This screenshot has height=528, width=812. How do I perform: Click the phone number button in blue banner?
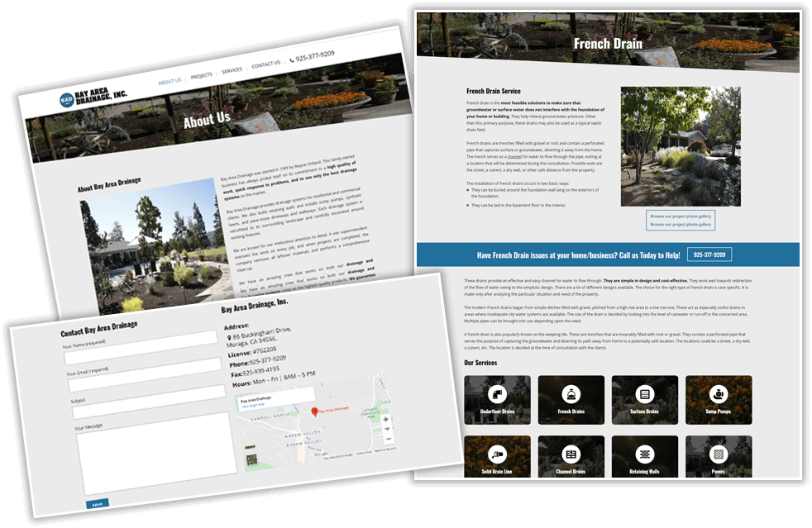(x=709, y=255)
